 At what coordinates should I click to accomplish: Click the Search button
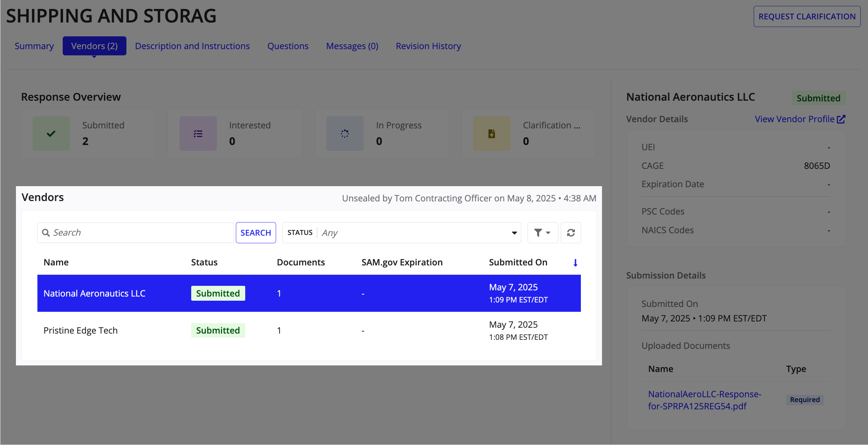coord(256,233)
